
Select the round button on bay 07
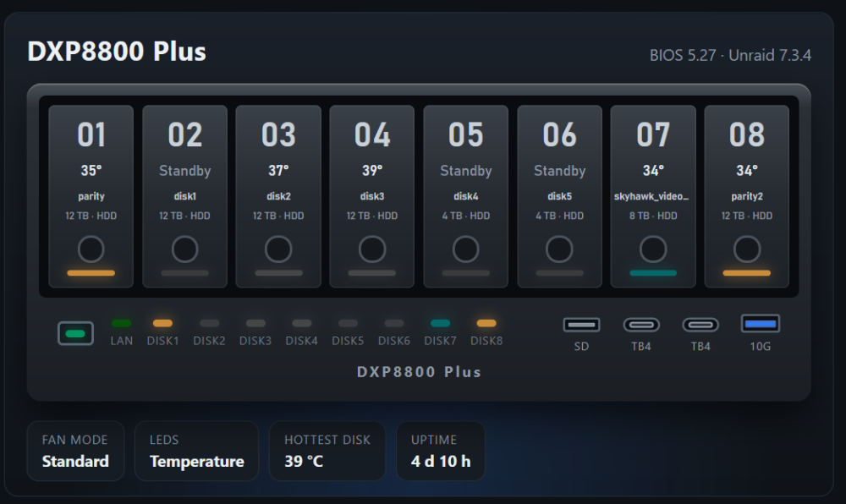pyautogui.click(x=653, y=249)
